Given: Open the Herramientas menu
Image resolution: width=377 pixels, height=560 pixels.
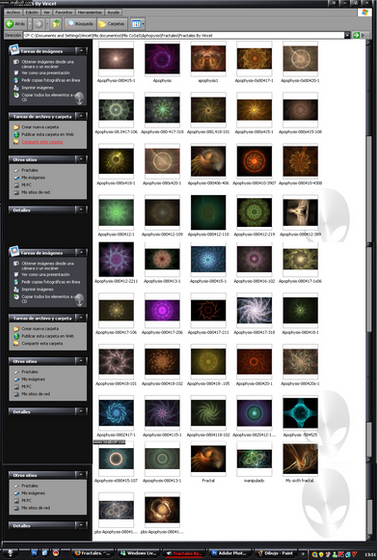Looking at the screenshot, I should pyautogui.click(x=90, y=12).
